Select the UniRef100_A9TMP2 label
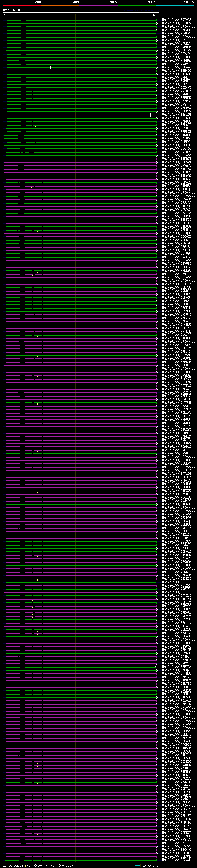The image size is (197, 868). [177, 152]
